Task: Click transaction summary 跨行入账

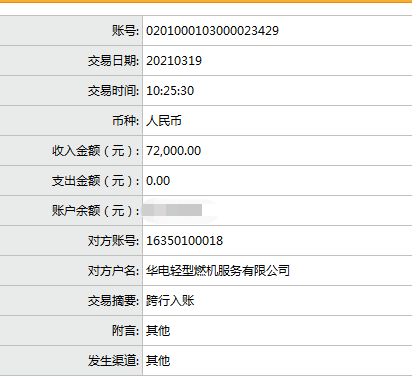Action: [x=170, y=301]
